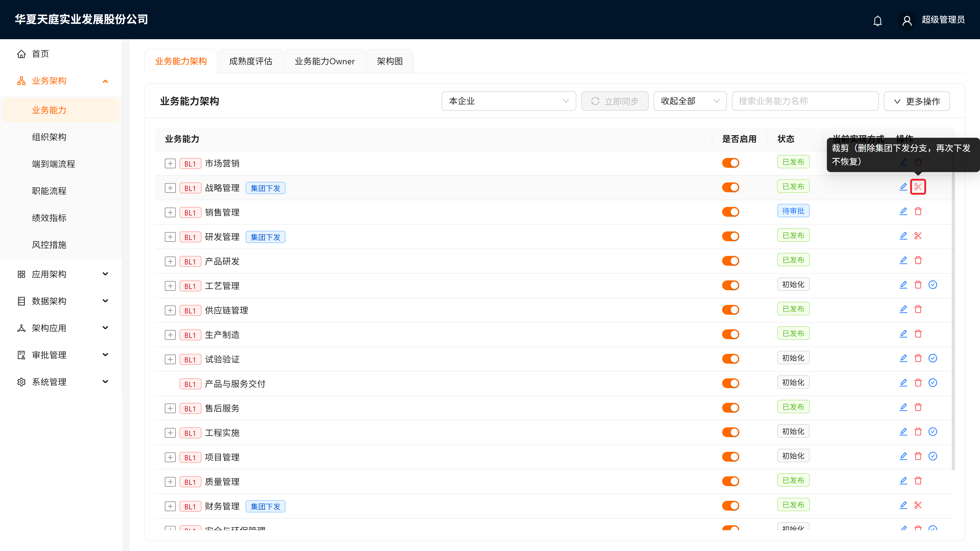
Task: Edit the 供应链管理 row
Action: 903,309
